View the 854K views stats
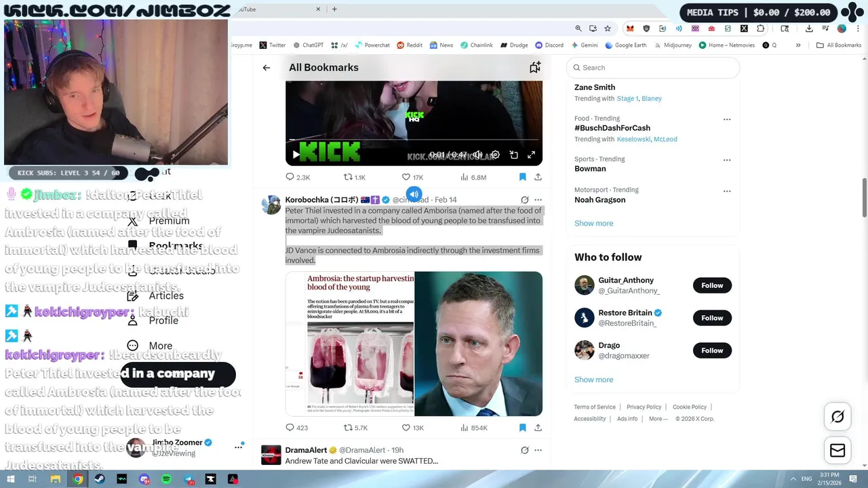Viewport: 868px width, 488px height. (474, 428)
